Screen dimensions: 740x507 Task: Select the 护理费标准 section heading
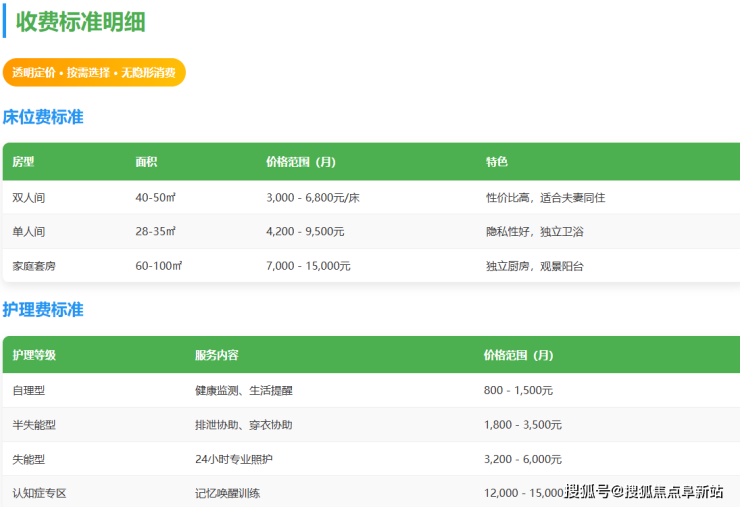coord(43,310)
